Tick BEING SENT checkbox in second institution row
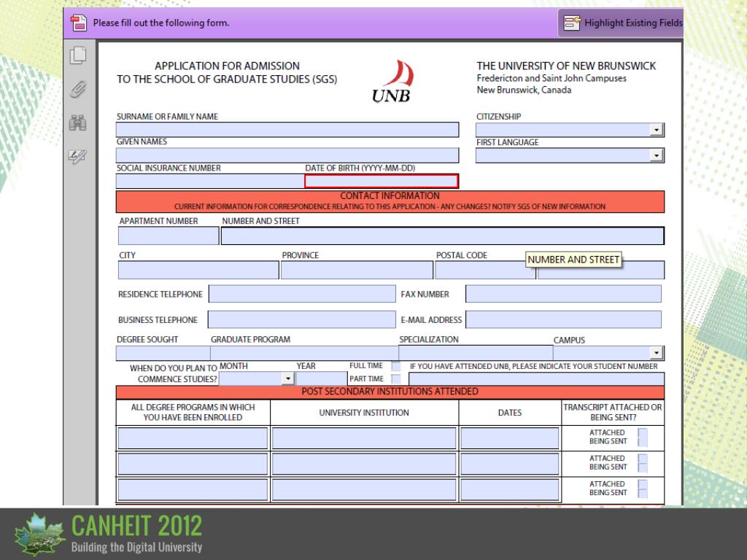The height and width of the screenshot is (560, 747). [x=643, y=467]
